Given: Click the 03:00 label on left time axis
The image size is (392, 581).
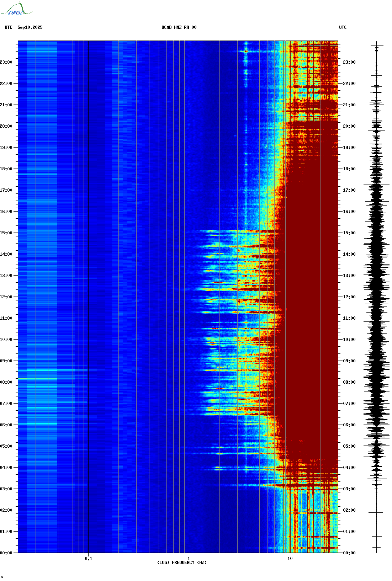Looking at the screenshot, I should coord(6,489).
